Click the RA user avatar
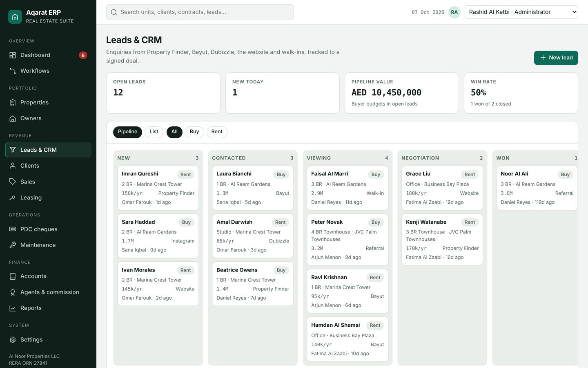 pyautogui.click(x=454, y=12)
